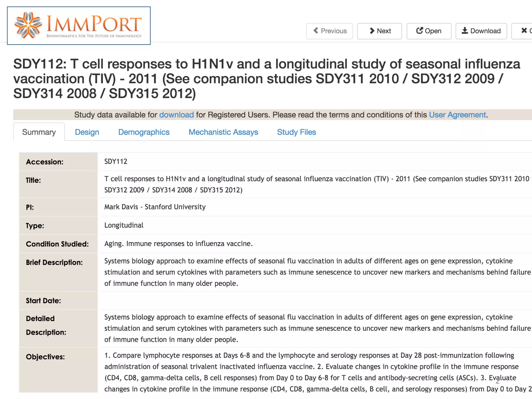Click the empty Start Date field
The height and width of the screenshot is (399, 532).
tap(312, 301)
